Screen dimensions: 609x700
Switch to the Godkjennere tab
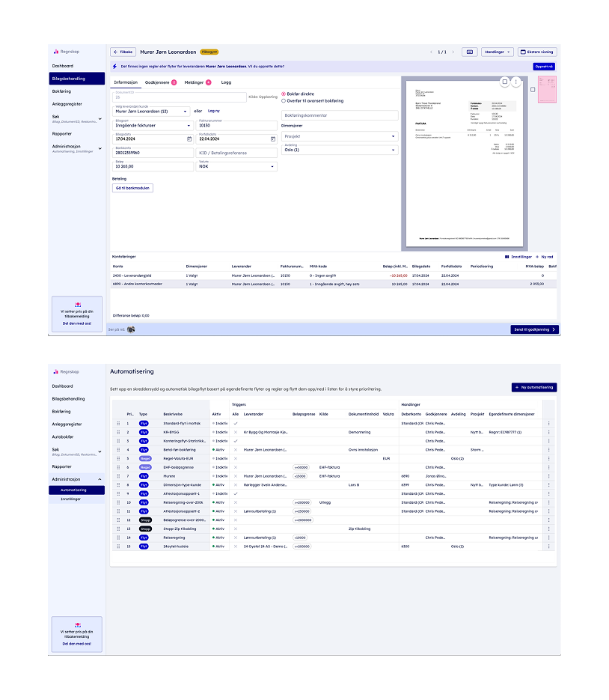[161, 82]
